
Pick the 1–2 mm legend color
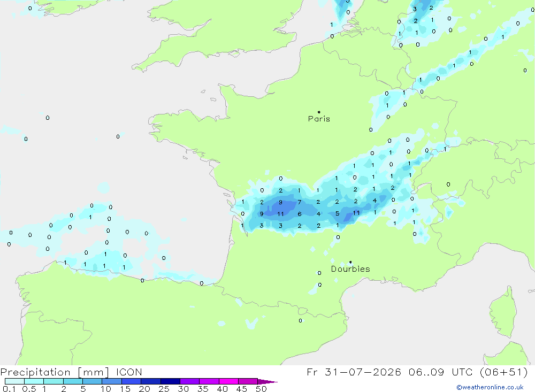pyautogui.click(x=53, y=381)
